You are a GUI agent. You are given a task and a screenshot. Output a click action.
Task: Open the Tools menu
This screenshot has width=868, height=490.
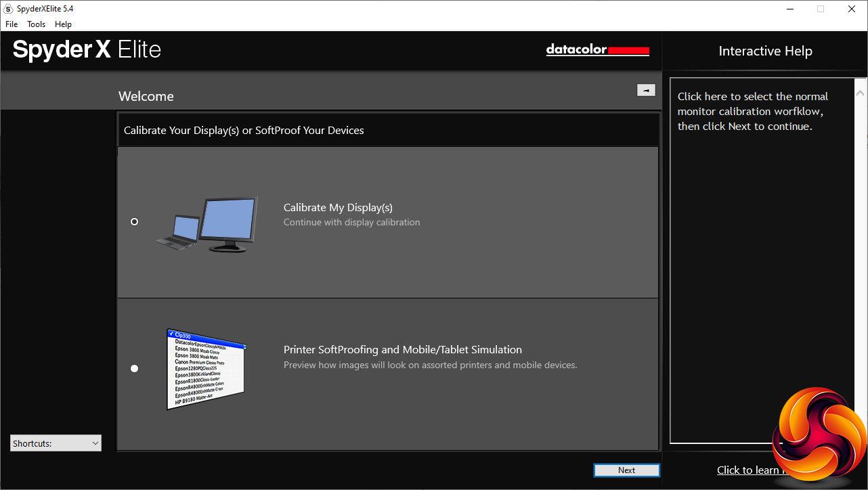tap(37, 24)
